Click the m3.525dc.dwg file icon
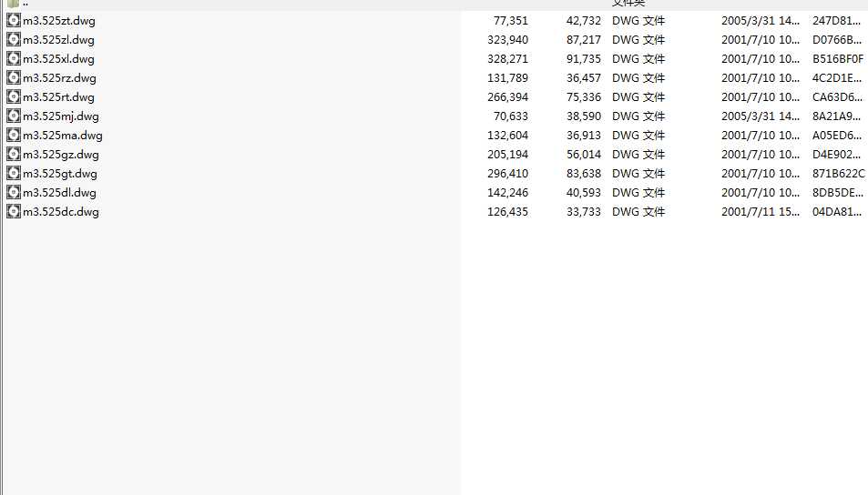 click(14, 211)
